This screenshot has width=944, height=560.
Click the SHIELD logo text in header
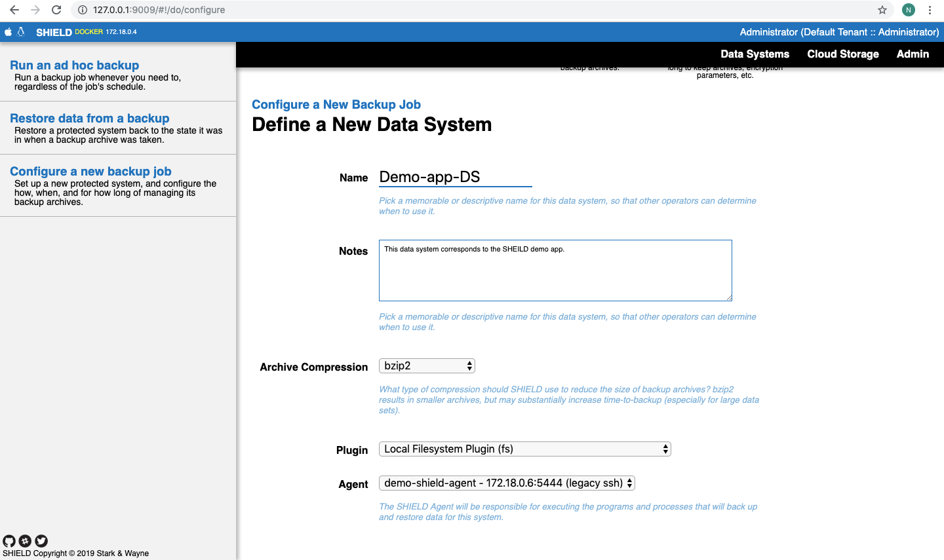click(x=54, y=32)
